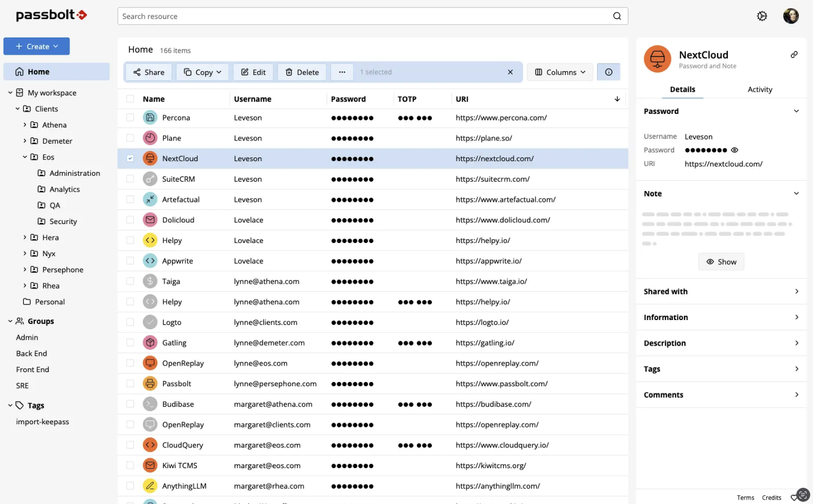Click the Logto resource icon
Viewport: 813px width, 504px height.
click(x=150, y=322)
